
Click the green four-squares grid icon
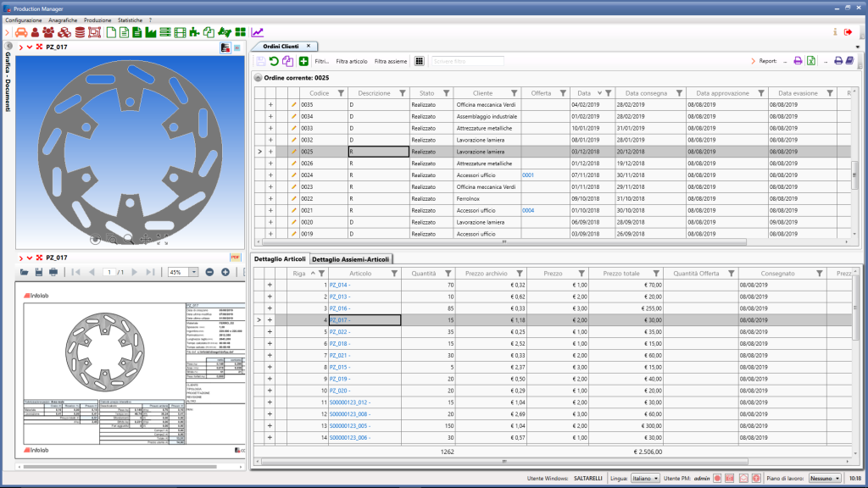(240, 33)
